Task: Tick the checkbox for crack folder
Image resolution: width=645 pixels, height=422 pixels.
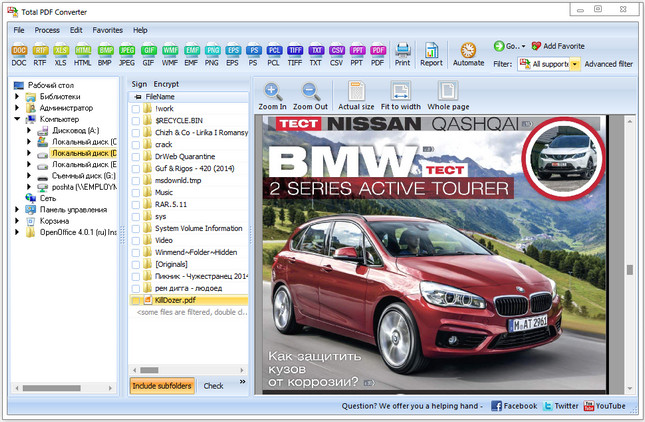Action: (135, 145)
